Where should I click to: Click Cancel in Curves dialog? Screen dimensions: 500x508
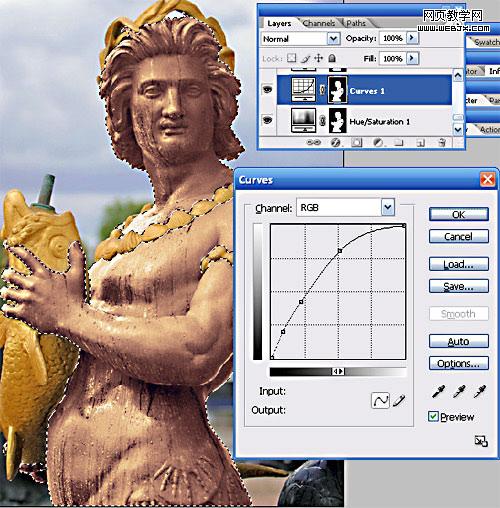[x=459, y=236]
